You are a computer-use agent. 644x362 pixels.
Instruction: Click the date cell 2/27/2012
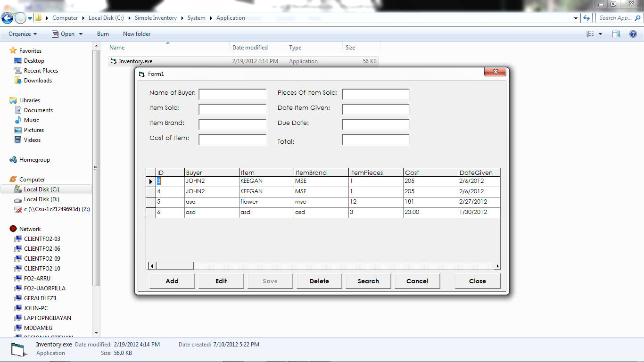pos(479,202)
